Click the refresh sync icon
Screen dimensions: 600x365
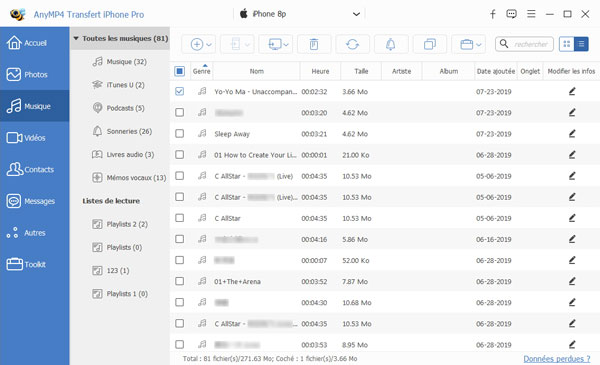[x=352, y=44]
